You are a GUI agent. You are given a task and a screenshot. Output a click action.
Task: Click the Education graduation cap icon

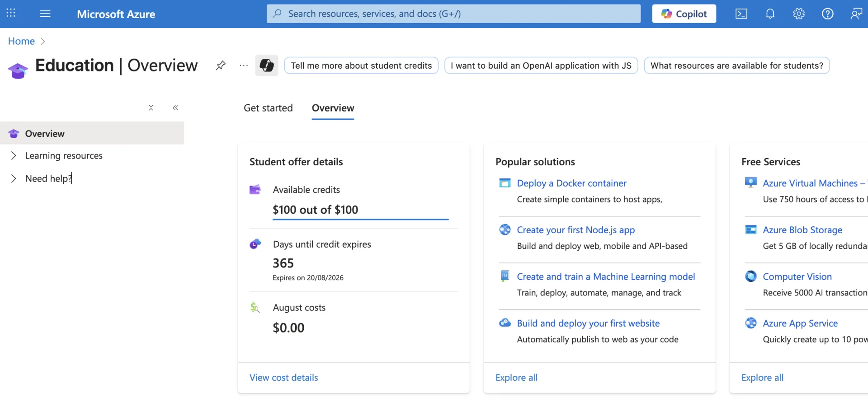[x=18, y=70]
